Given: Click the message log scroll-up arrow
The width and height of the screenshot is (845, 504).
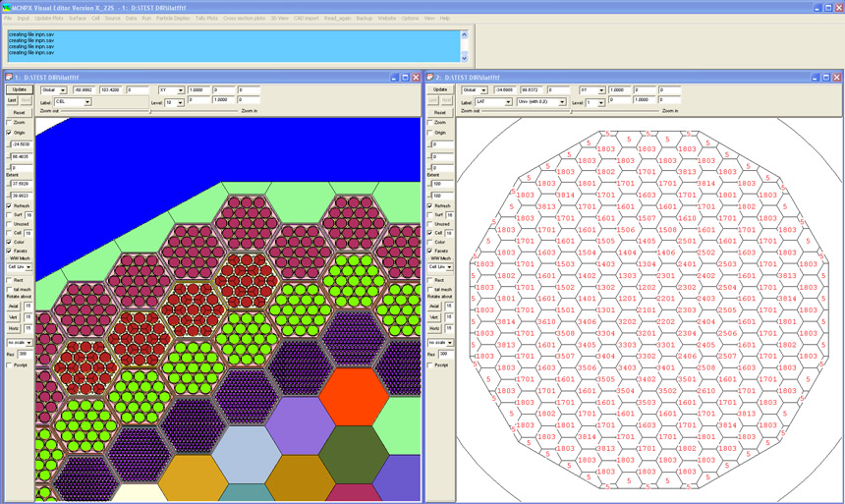Looking at the screenshot, I should click(x=464, y=35).
